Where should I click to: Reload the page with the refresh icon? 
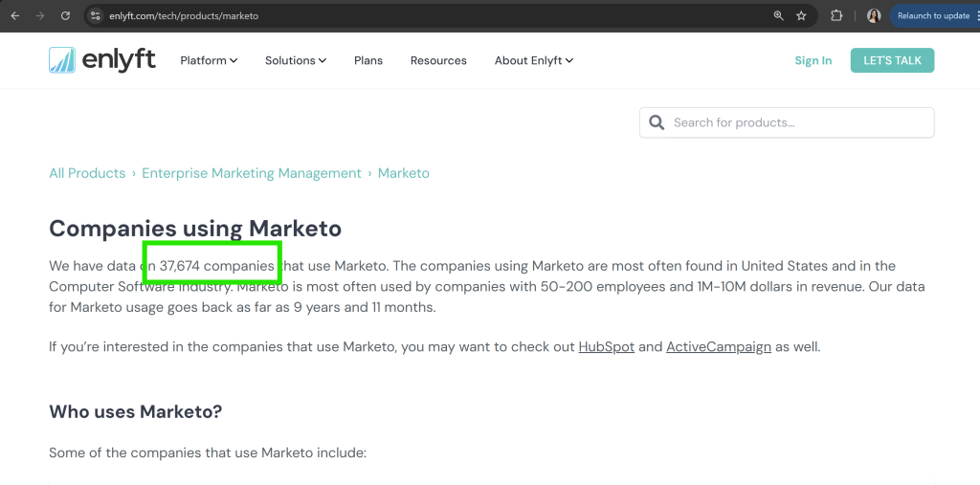click(x=65, y=16)
